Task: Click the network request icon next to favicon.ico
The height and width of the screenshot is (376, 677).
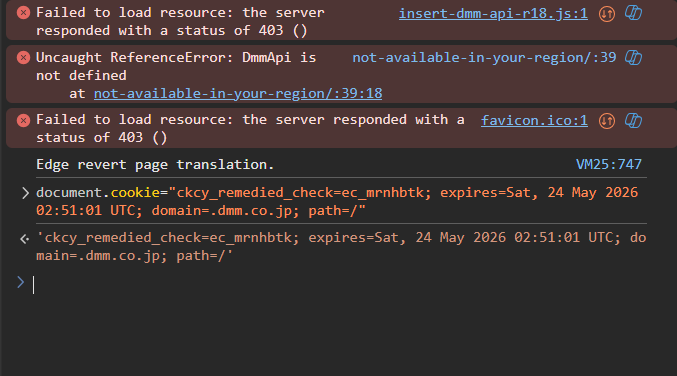Action: [x=607, y=121]
